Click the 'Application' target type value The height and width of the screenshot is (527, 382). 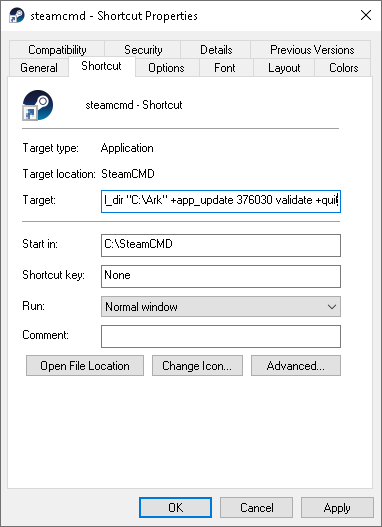127,148
